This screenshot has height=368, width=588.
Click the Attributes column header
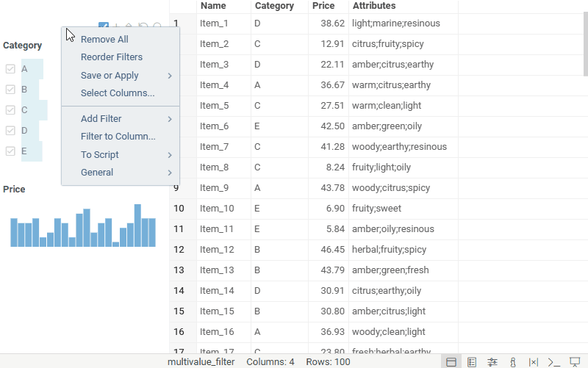[374, 6]
